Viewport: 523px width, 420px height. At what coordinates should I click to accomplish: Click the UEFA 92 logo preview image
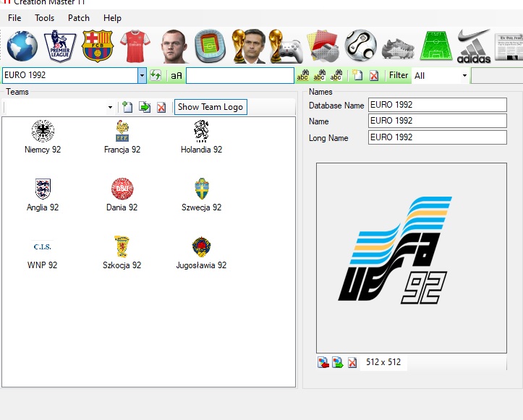point(412,257)
